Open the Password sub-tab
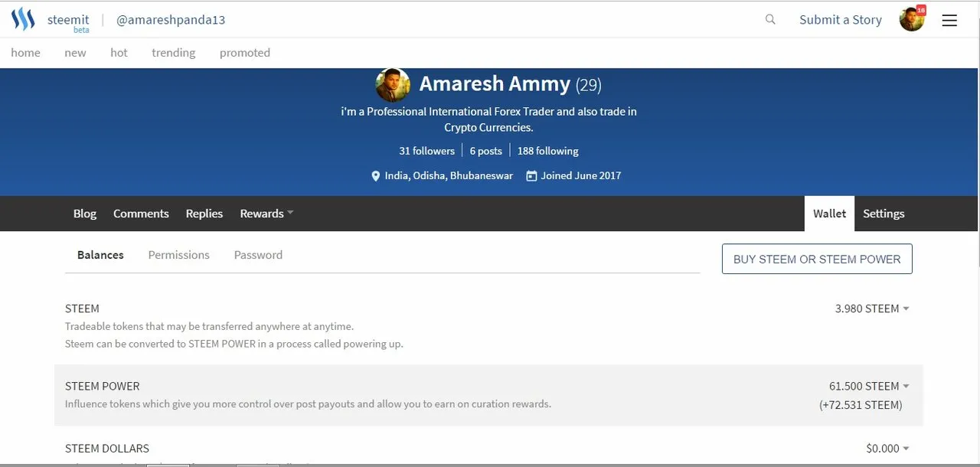The image size is (980, 467). 258,255
